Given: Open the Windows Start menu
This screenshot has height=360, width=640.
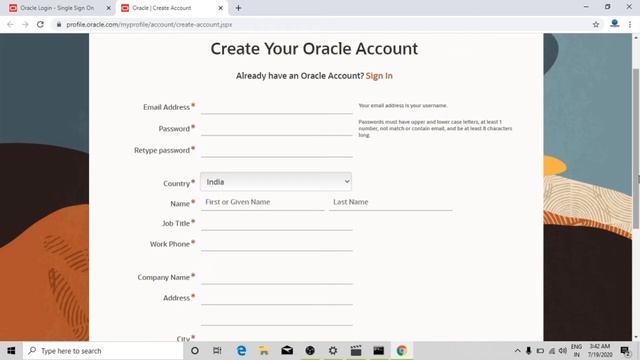Looking at the screenshot, I should pos(11,351).
